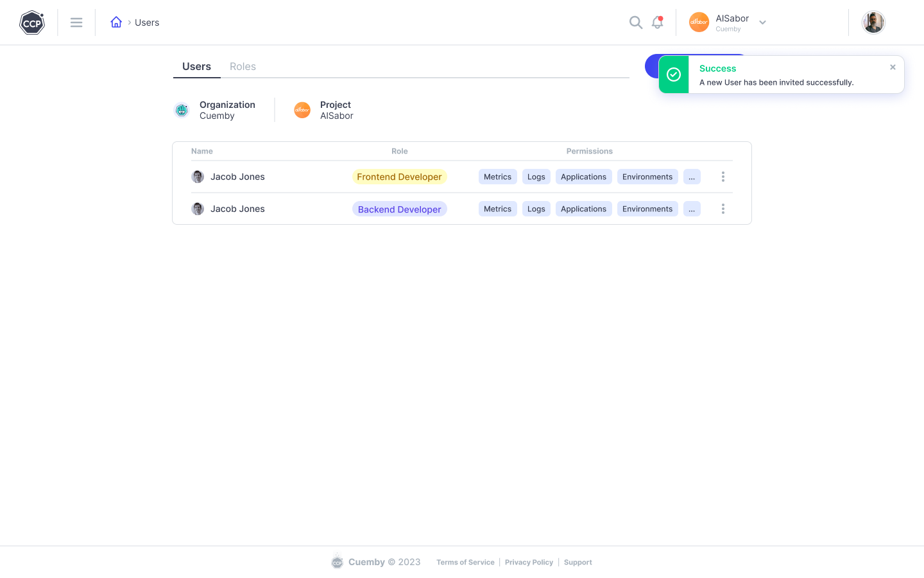Click the Cuemby organization icon
Viewport: 924px width, 578px height.
(x=182, y=110)
